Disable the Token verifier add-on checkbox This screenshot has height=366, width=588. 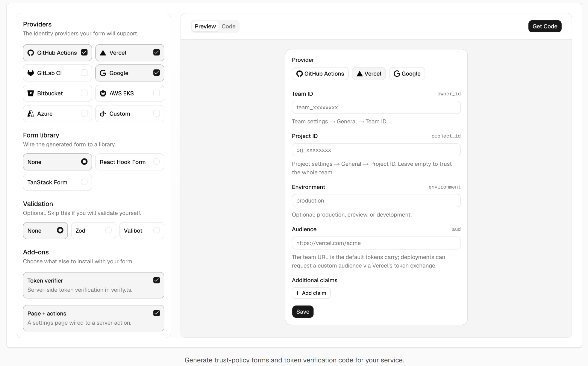click(157, 280)
